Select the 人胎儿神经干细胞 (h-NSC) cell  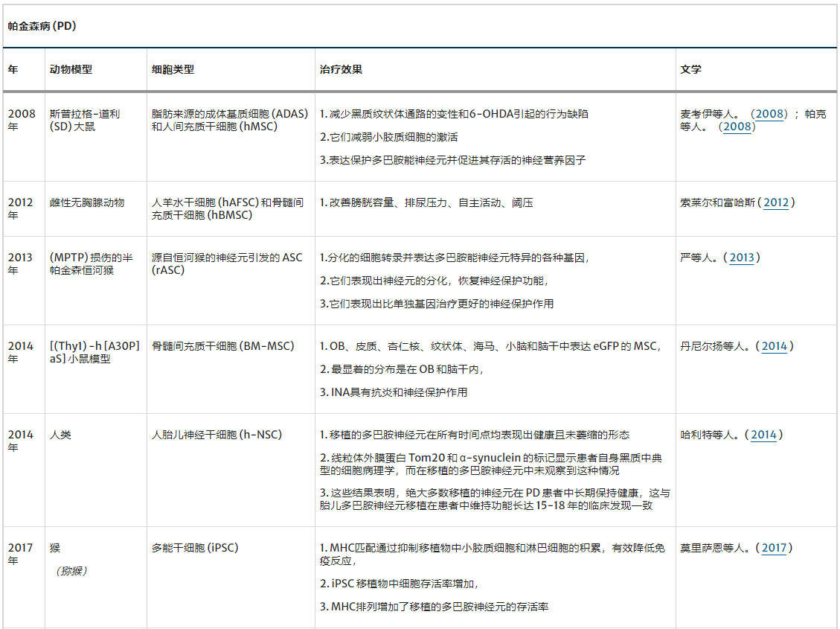tap(217, 435)
